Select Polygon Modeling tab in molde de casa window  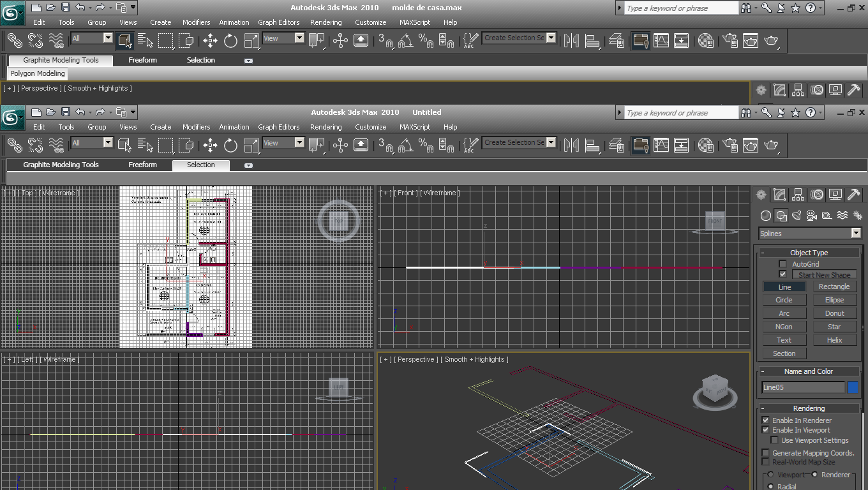pos(38,73)
